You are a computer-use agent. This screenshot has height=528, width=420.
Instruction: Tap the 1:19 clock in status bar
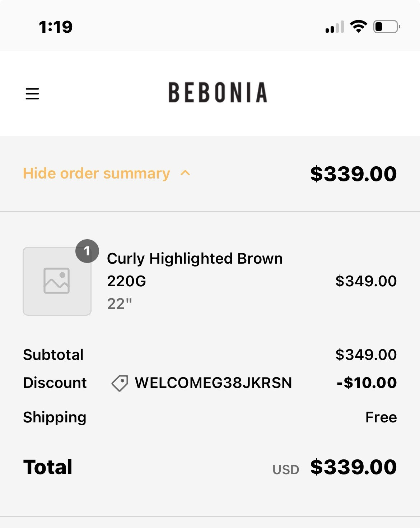56,27
